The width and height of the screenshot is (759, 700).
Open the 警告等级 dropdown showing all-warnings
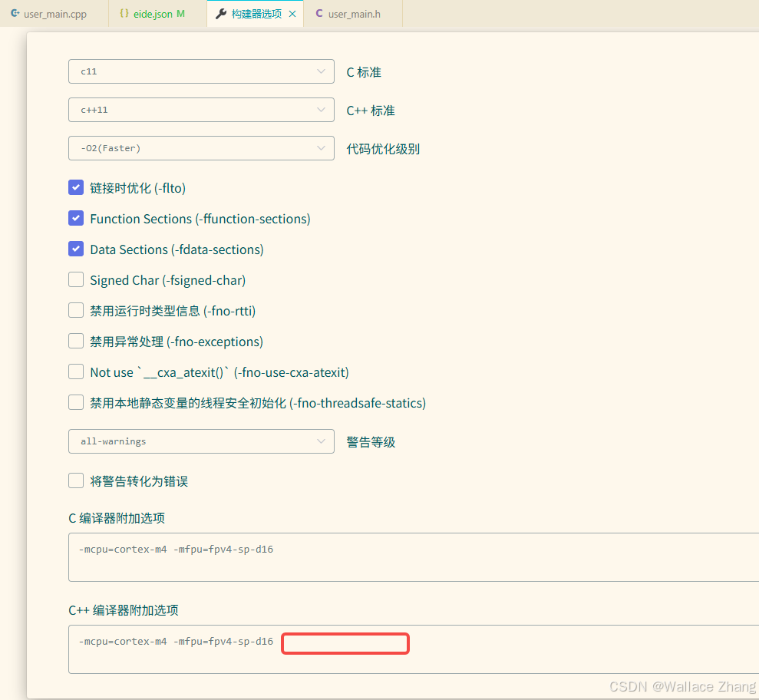(x=201, y=441)
